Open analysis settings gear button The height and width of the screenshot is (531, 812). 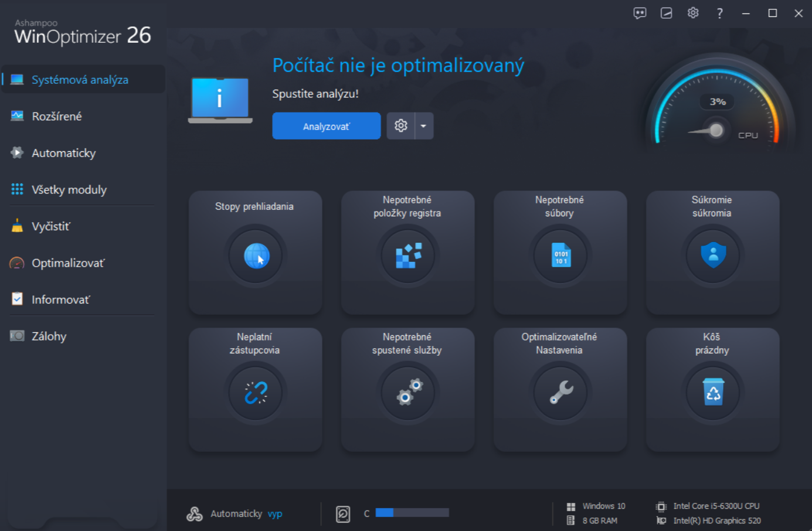click(401, 126)
